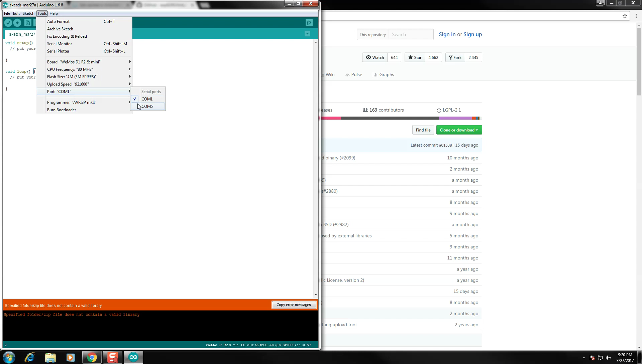Upload the sketch using the arrow icon
The image size is (642, 364).
tap(17, 23)
